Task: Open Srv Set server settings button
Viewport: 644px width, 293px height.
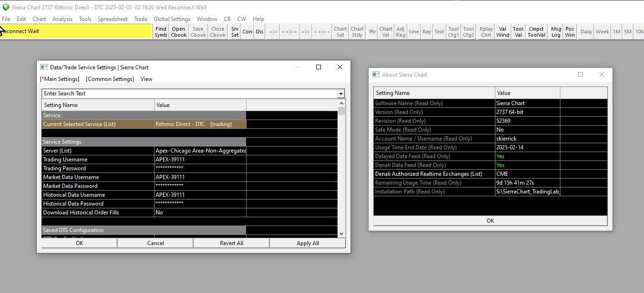Action: click(x=235, y=32)
